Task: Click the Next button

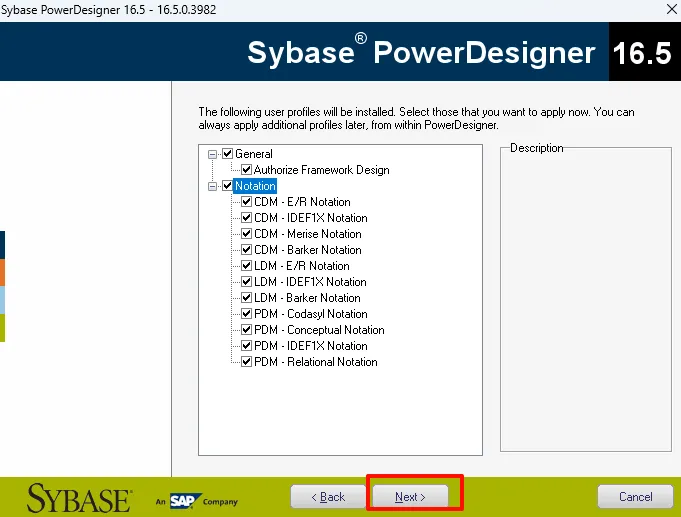Action: coord(410,497)
